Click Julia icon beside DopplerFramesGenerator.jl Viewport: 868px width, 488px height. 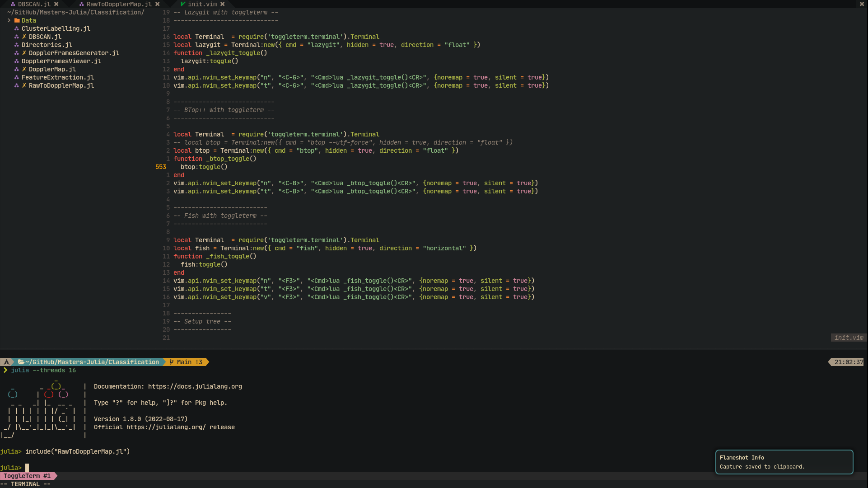coord(17,53)
